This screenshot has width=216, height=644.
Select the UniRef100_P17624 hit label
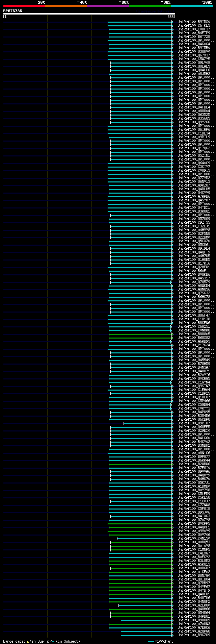coord(194,345)
